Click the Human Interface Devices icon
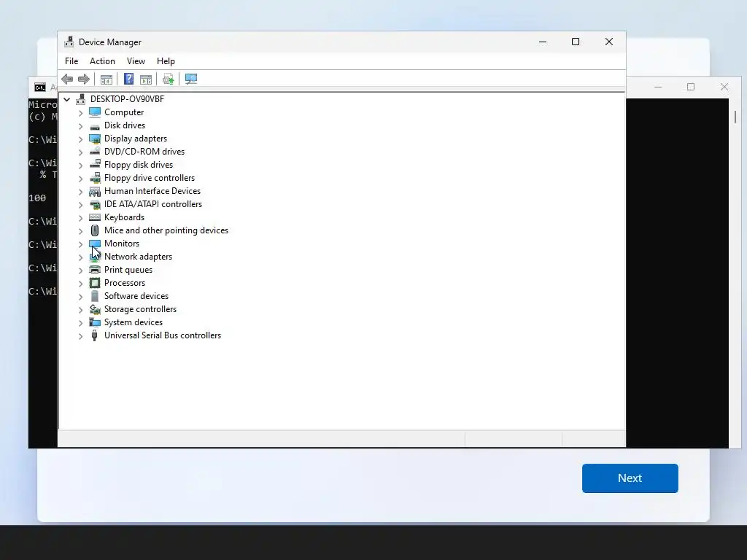The height and width of the screenshot is (560, 747). click(95, 191)
